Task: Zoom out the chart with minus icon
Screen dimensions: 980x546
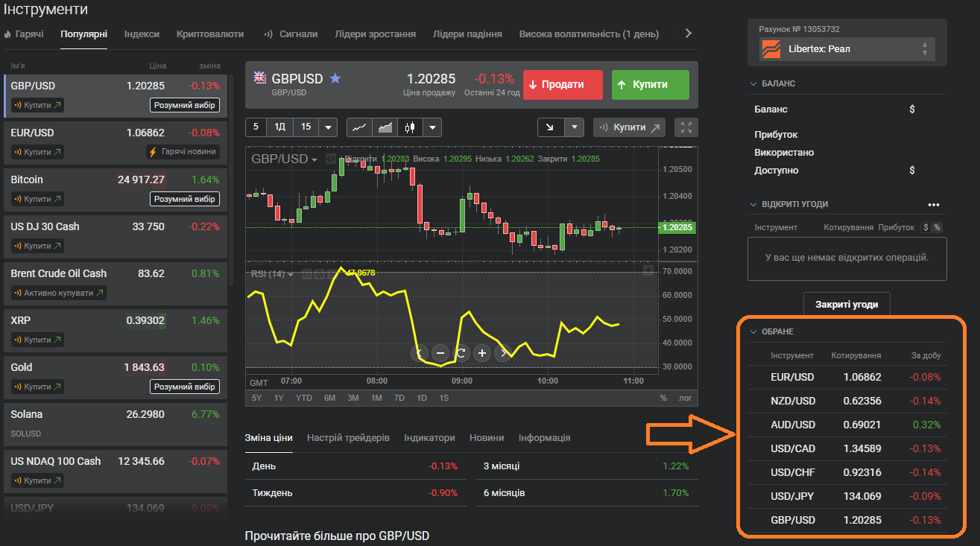Action: click(440, 353)
